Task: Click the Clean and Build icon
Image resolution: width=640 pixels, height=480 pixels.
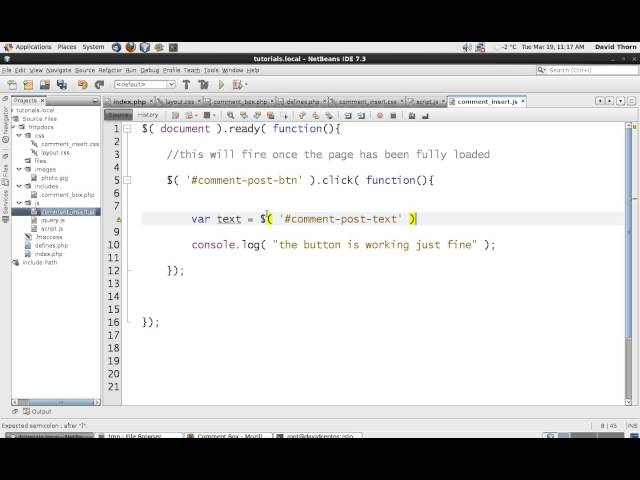Action: [x=203, y=85]
